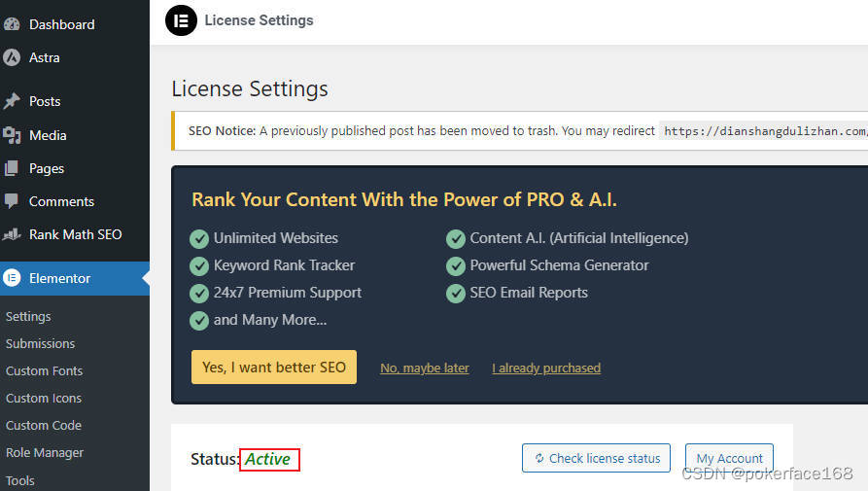868x491 pixels.
Task: Click the Comments speech bubble icon
Action: pos(12,201)
